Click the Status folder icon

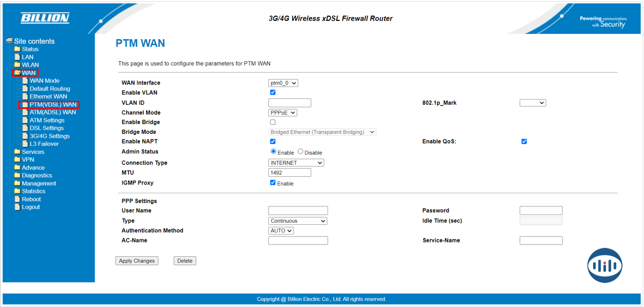[17, 49]
